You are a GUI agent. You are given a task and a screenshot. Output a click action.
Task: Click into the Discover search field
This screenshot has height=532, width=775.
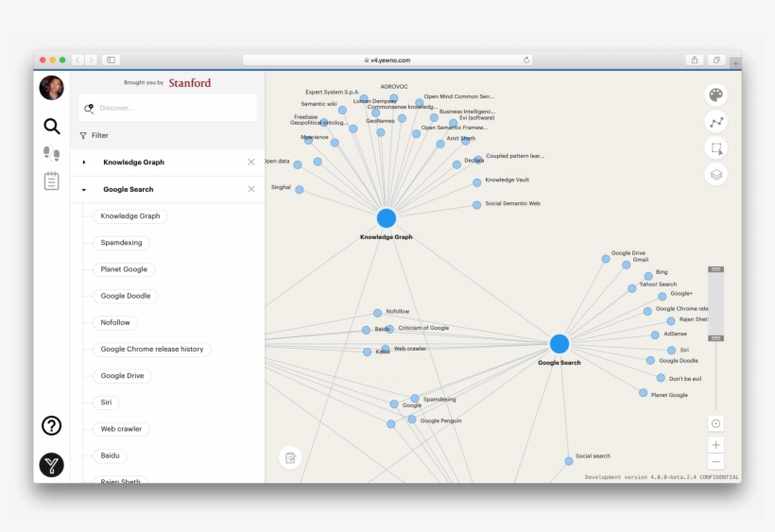(x=167, y=108)
